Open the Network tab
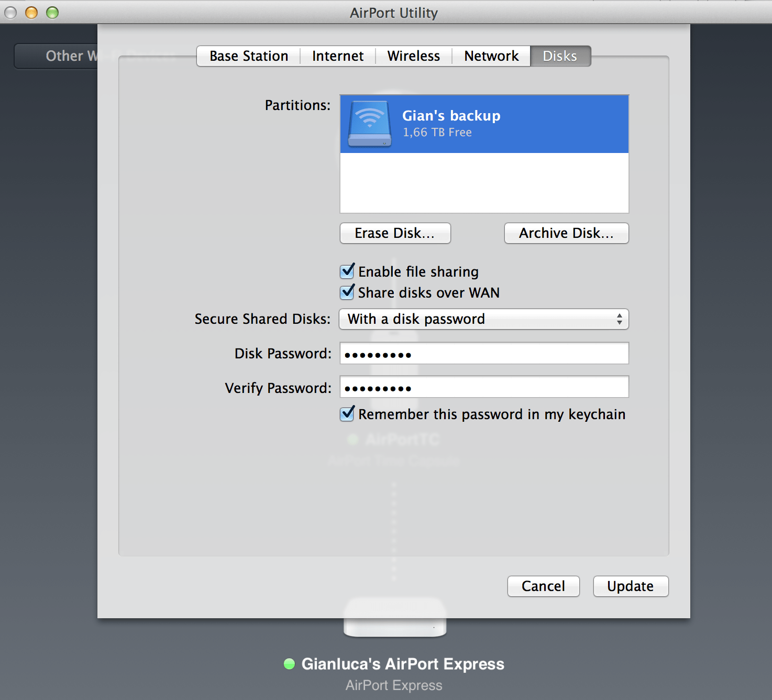772x700 pixels. click(x=491, y=56)
